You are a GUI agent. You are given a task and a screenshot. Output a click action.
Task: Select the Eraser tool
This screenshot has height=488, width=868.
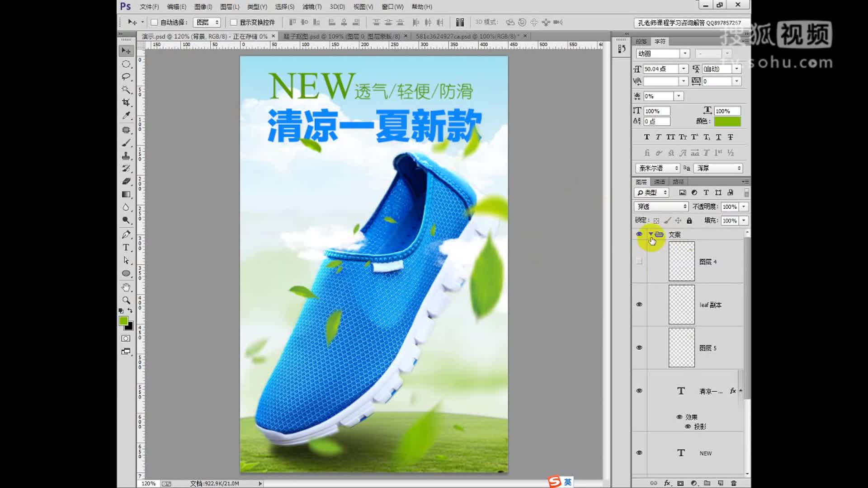[126, 181]
